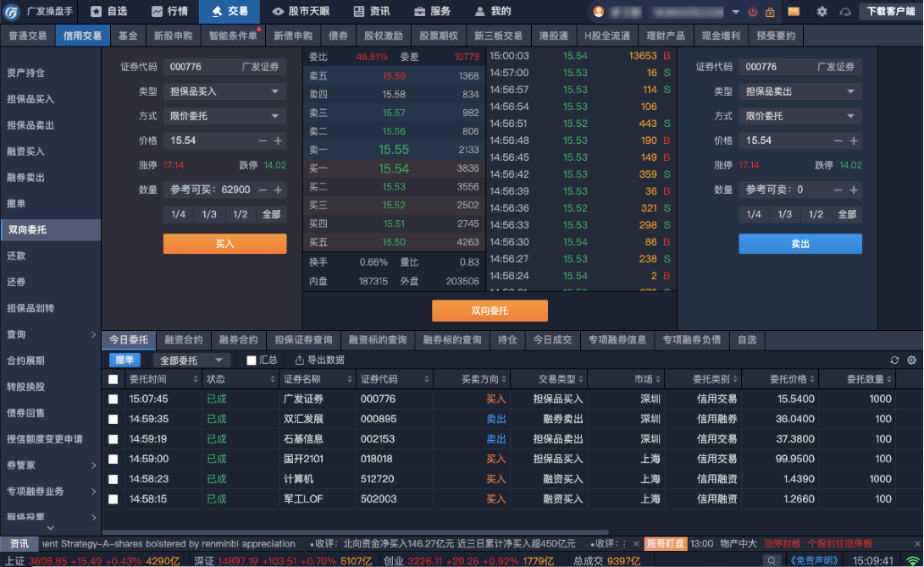
Task: Submit with the orange 双向委托 button
Action: coord(490,311)
